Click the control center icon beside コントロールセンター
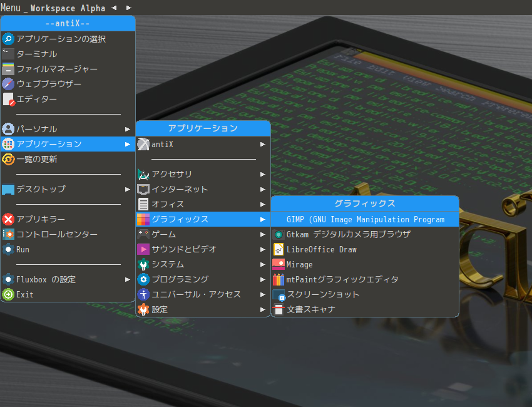Screen dimensions: 532x407 (8, 234)
